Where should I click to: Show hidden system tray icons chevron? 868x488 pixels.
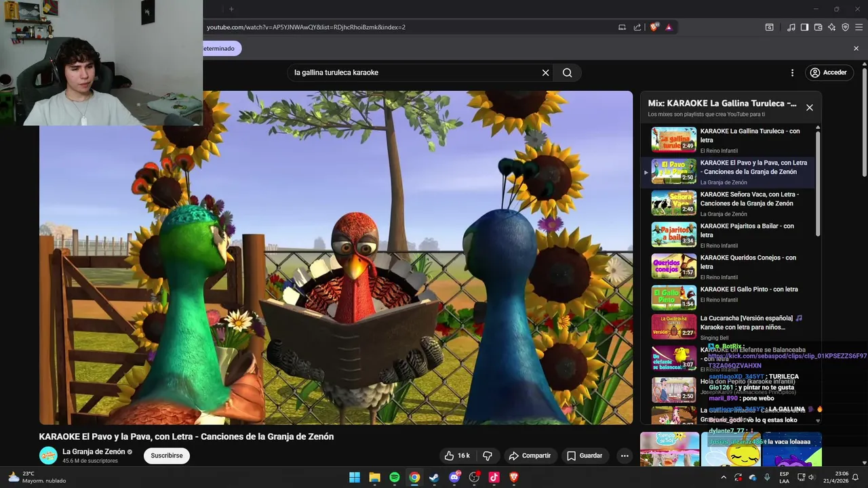(723, 477)
